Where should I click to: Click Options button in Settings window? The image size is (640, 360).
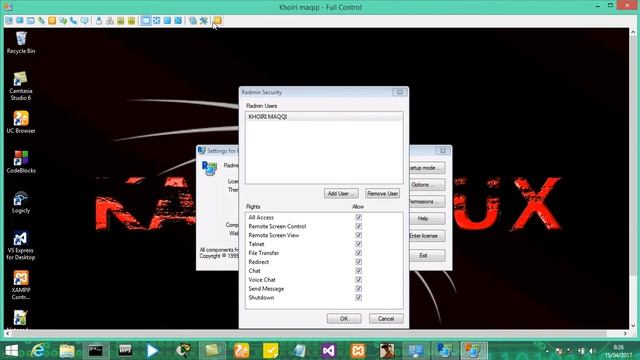tap(427, 185)
